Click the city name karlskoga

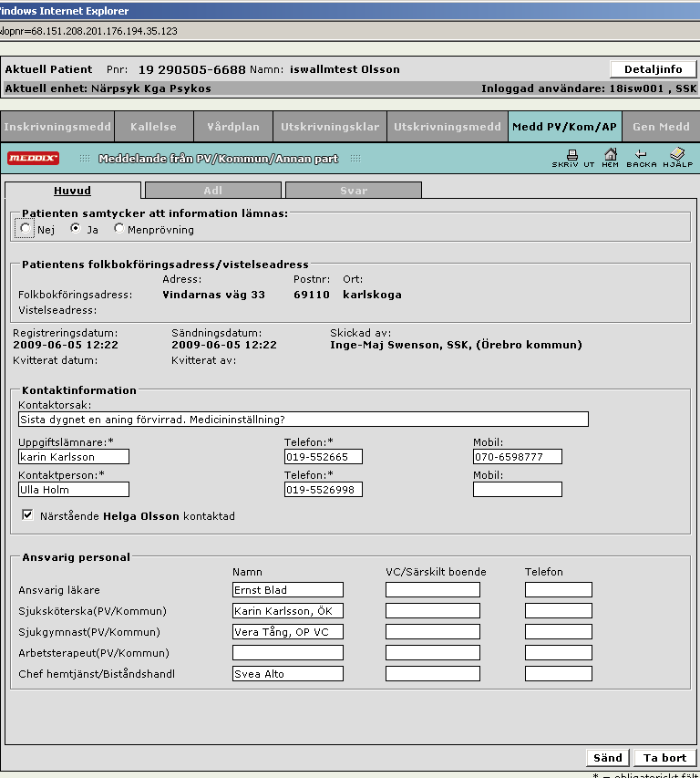coord(372,295)
